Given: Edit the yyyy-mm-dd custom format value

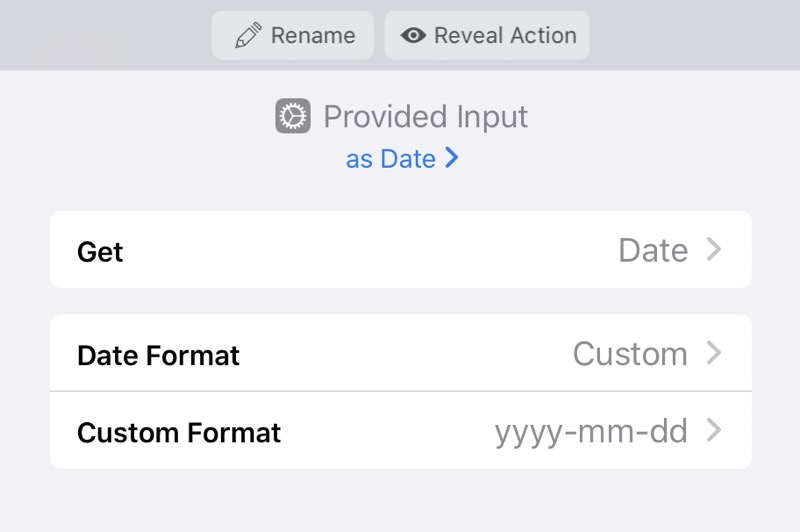Looking at the screenshot, I should (x=591, y=432).
